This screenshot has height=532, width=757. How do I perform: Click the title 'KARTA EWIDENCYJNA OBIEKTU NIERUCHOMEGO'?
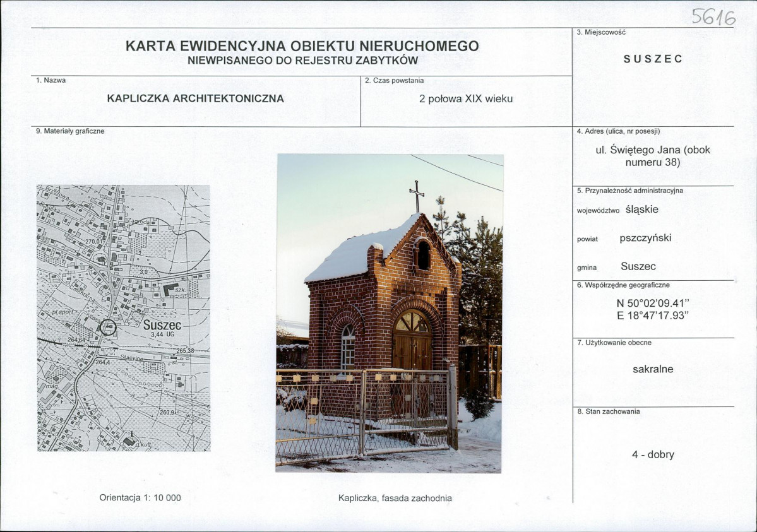302,46
